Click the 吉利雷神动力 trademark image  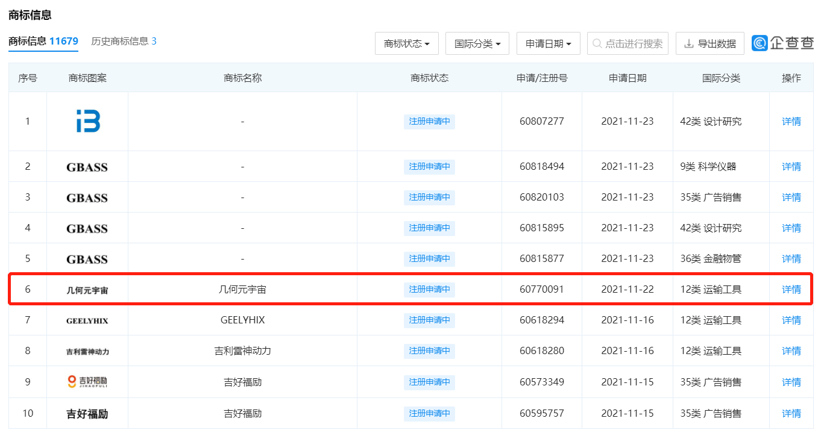point(87,352)
